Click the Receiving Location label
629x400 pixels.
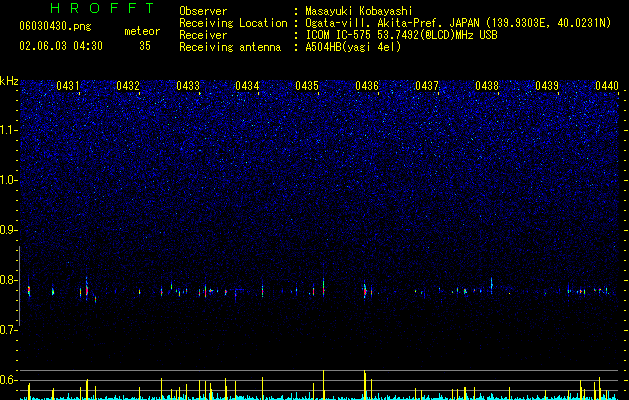coord(233,23)
